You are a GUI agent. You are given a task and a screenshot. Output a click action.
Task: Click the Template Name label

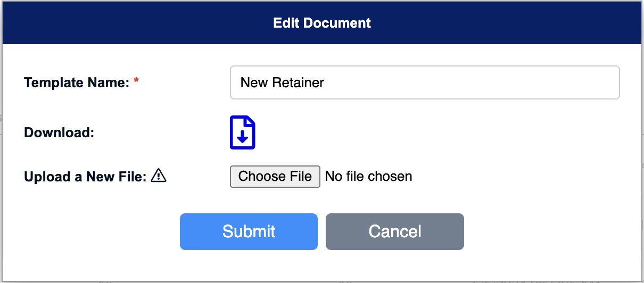[x=77, y=82]
